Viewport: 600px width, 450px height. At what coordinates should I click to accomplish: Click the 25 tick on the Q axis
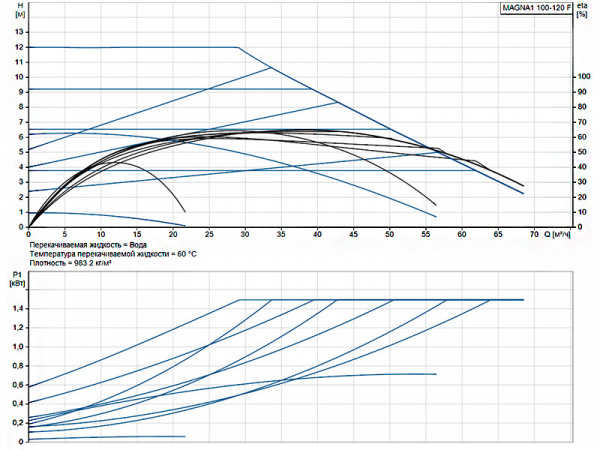(209, 234)
